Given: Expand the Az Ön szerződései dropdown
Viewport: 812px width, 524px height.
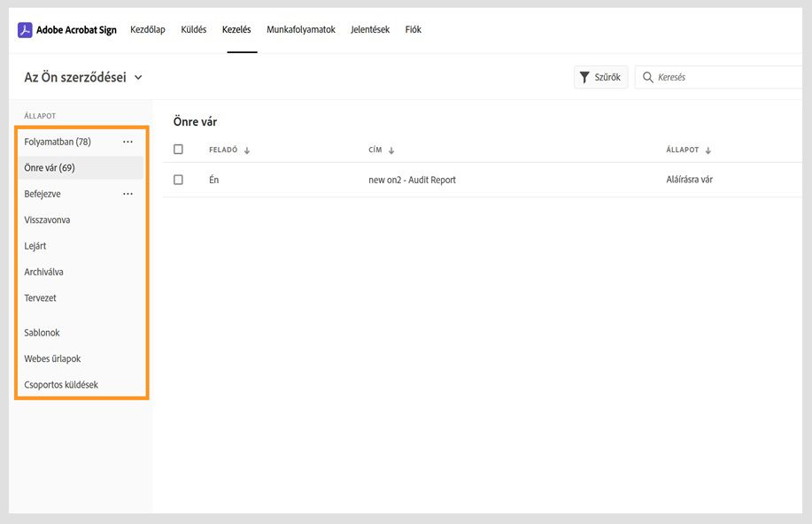Looking at the screenshot, I should (138, 78).
